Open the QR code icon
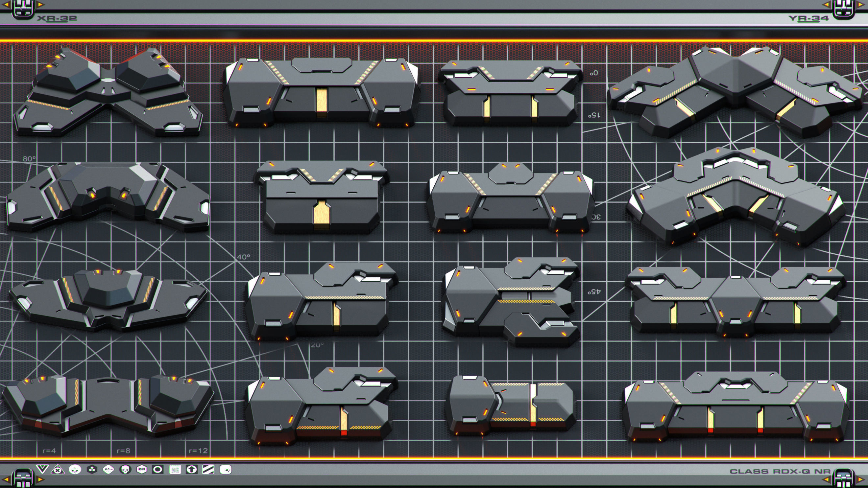The width and height of the screenshot is (868, 488). 175,470
